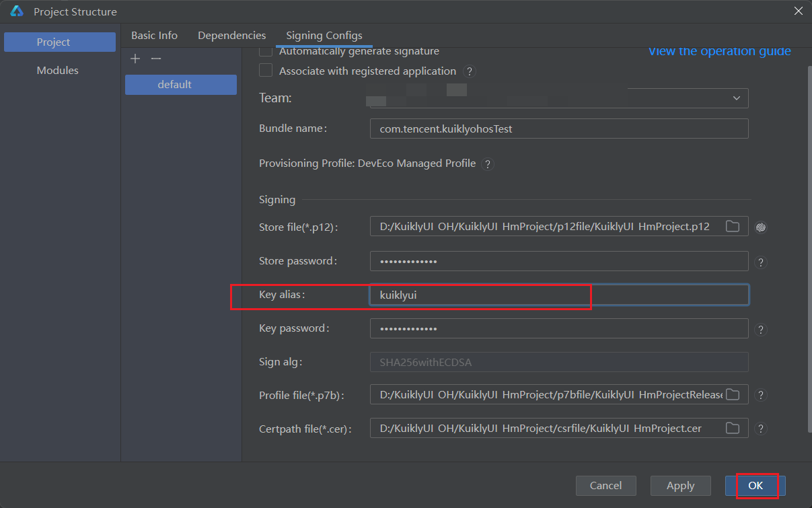Viewport: 812px width, 508px height.
Task: Add a new signing config with plus icon
Action: click(135, 59)
